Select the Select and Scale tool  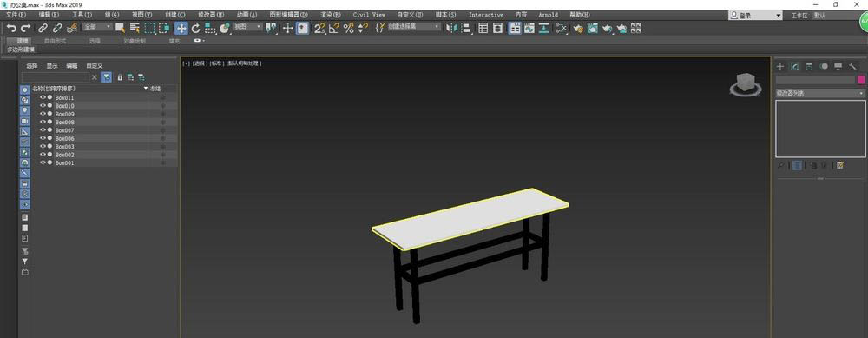pos(210,28)
